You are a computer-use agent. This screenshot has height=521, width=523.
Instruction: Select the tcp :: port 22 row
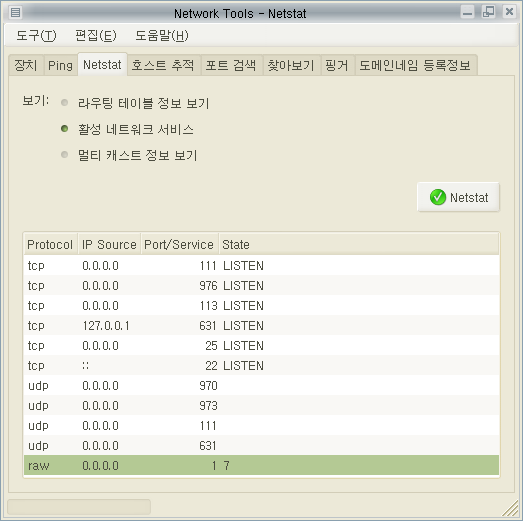coord(262,366)
